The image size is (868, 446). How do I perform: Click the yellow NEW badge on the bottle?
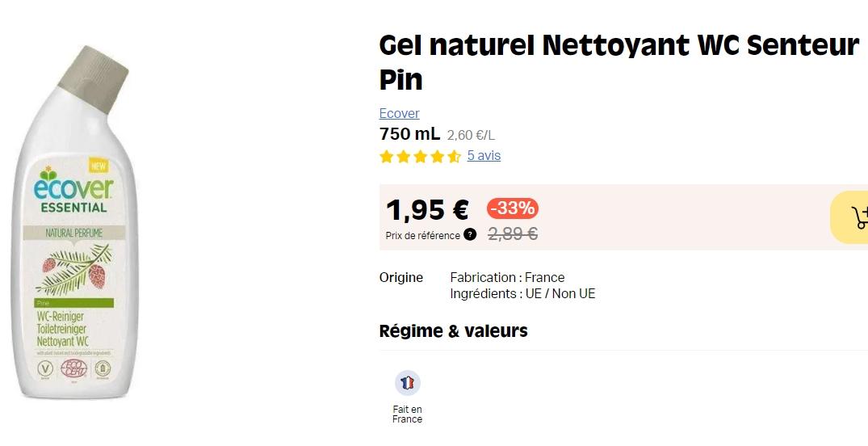coord(99,166)
